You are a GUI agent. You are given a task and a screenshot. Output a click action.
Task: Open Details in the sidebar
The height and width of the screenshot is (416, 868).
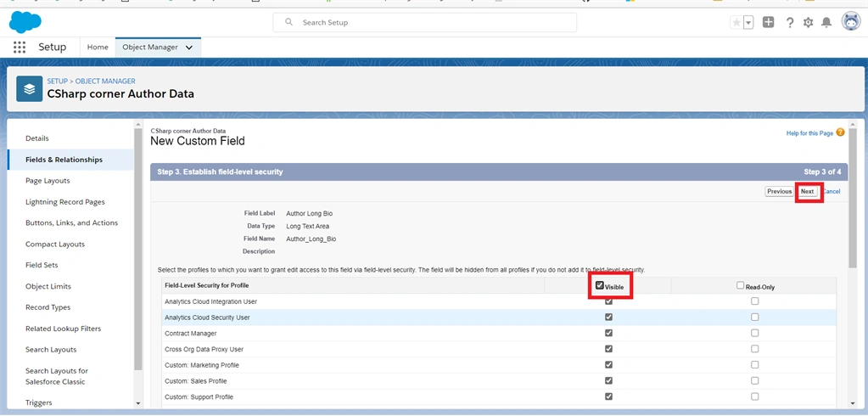(x=37, y=138)
